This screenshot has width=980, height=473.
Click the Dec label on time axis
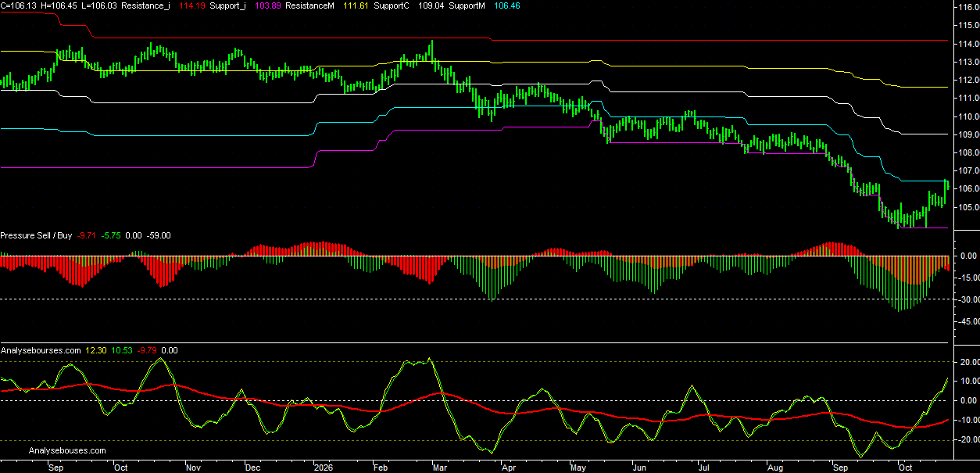[252, 468]
